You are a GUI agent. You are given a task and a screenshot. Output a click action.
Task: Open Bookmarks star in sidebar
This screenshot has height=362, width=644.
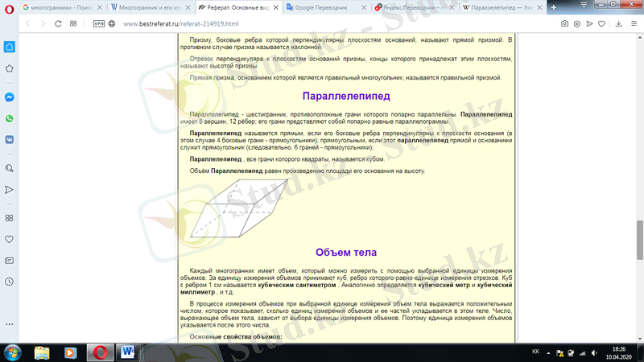click(9, 68)
